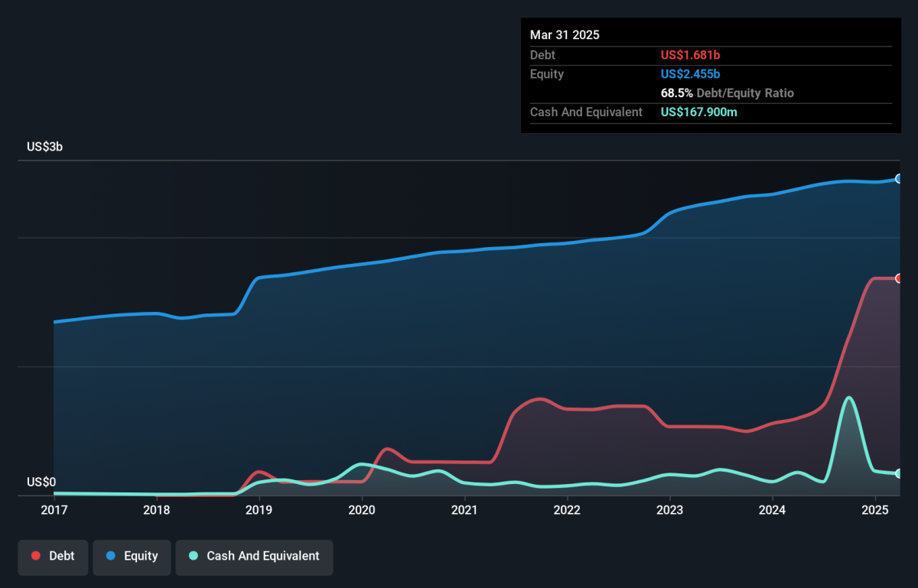Select the blue Equity endpoint marker
This screenshot has height=588, width=918.
[900, 179]
